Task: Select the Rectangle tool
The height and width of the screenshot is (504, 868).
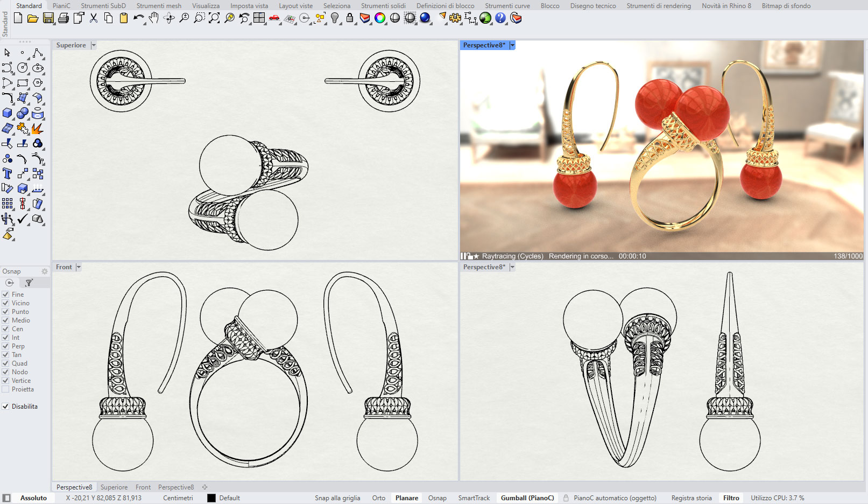Action: [x=23, y=83]
